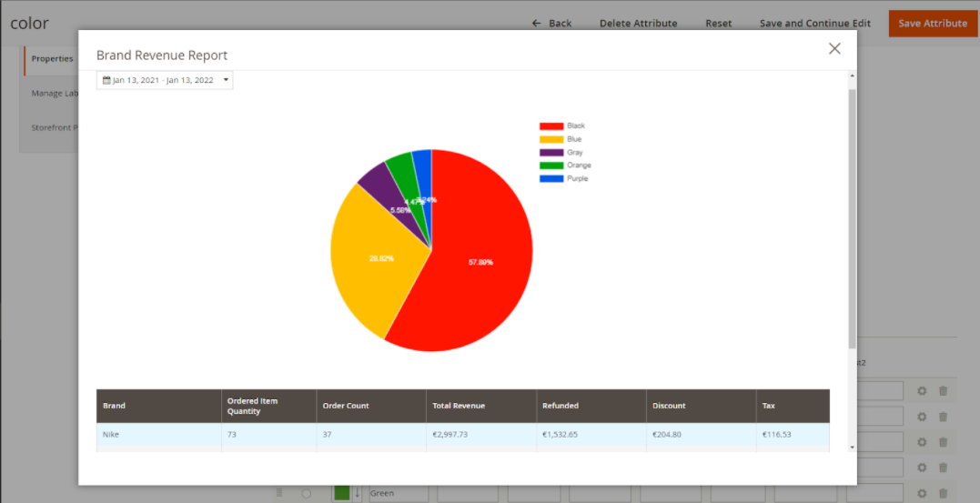Click trash icon in the Green row
This screenshot has width=980, height=503.
pos(943,493)
